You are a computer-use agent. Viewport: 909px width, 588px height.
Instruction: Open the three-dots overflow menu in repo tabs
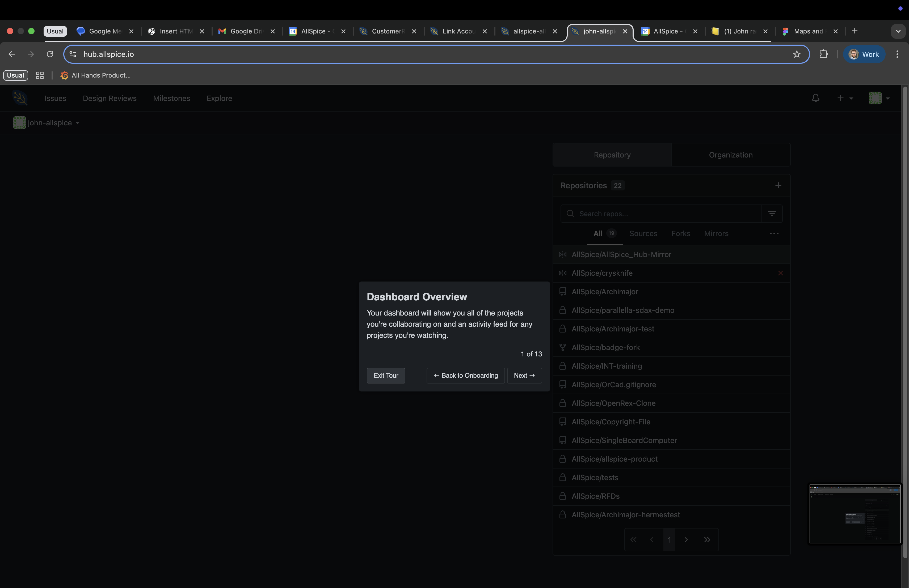point(774,233)
